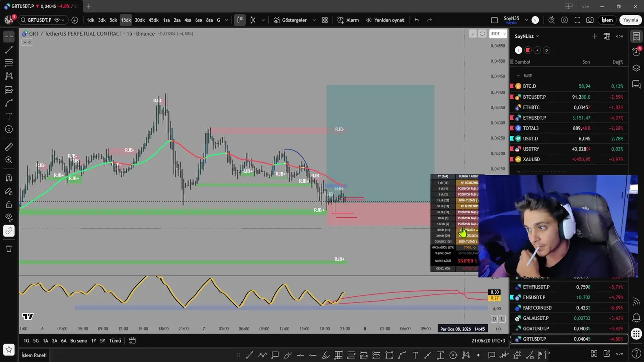Select the trend line drawing tool
Viewport: 644px width, 362px height.
9,50
